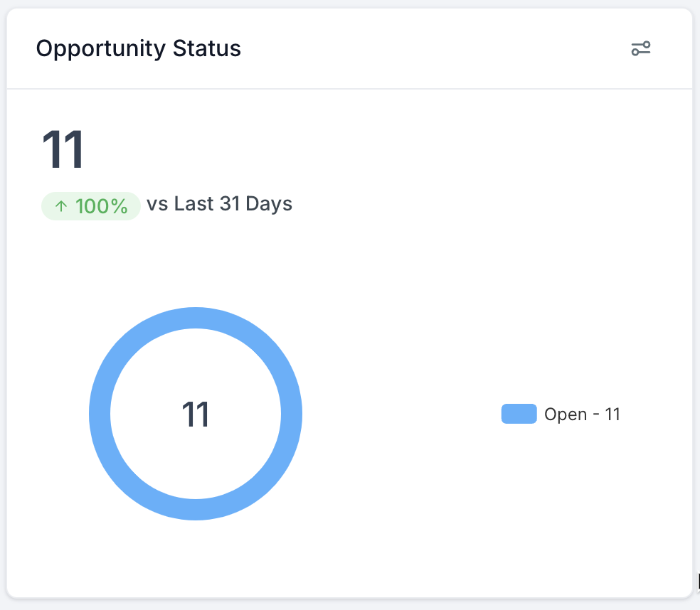Image resolution: width=700 pixels, height=610 pixels.
Task: Click the green upward trend arrow
Action: tap(61, 206)
